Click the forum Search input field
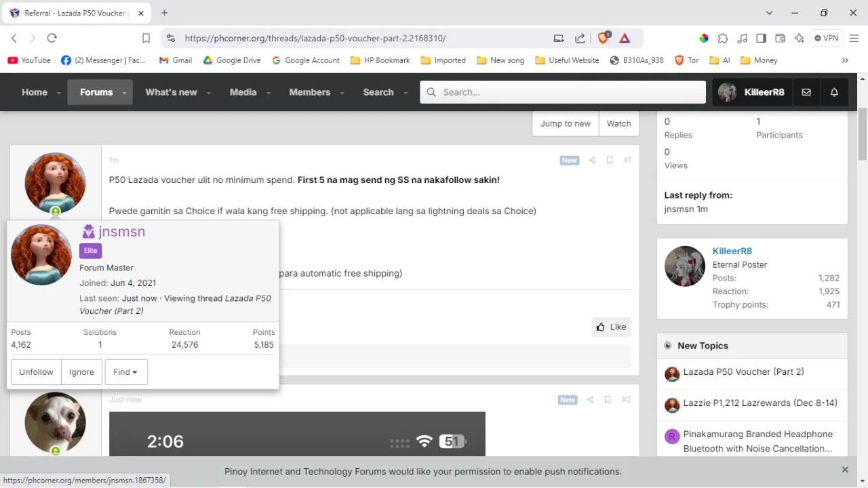868x488 pixels. click(563, 92)
